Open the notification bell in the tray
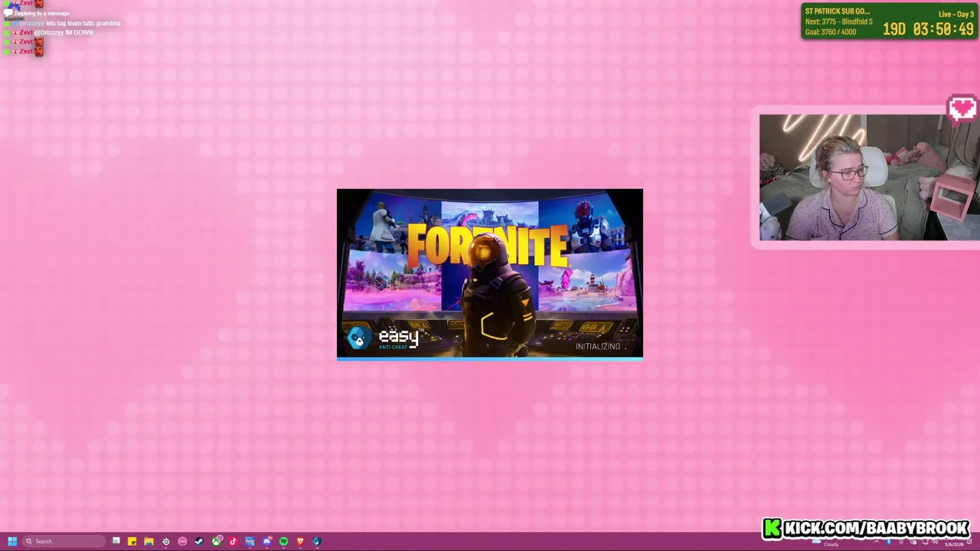Image resolution: width=980 pixels, height=551 pixels. click(969, 542)
